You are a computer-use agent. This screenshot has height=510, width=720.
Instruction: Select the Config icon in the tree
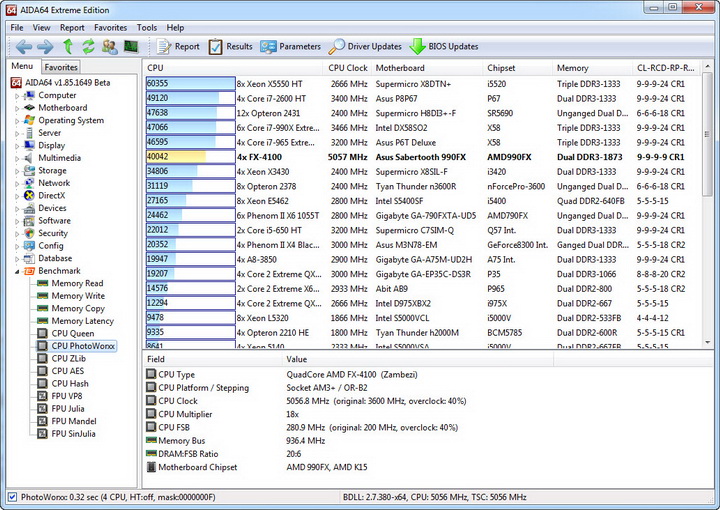29,246
